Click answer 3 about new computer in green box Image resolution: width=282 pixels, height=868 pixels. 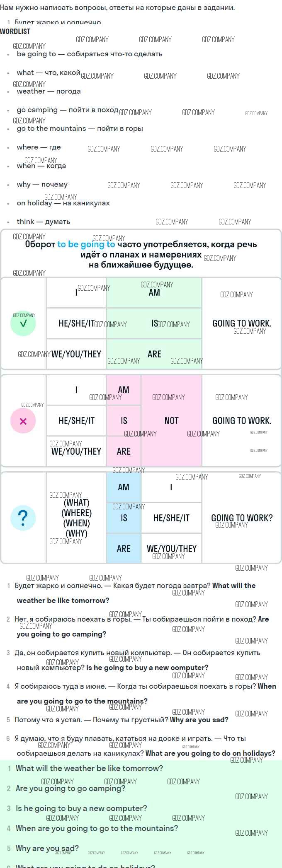pos(81,808)
